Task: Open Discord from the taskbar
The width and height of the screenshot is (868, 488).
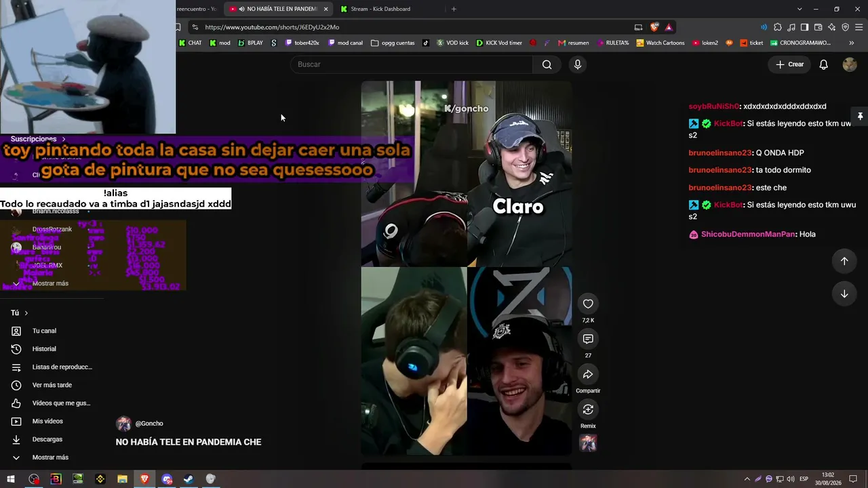Action: point(167,479)
